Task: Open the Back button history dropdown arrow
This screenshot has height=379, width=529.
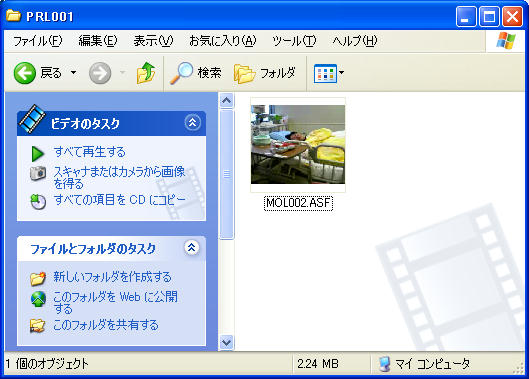Action: pyautogui.click(x=73, y=72)
